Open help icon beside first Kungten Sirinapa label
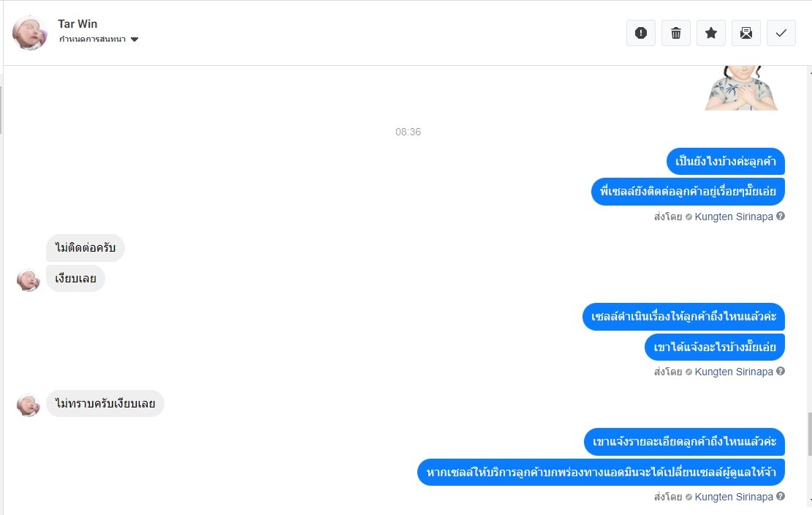This screenshot has width=812, height=515. (781, 216)
